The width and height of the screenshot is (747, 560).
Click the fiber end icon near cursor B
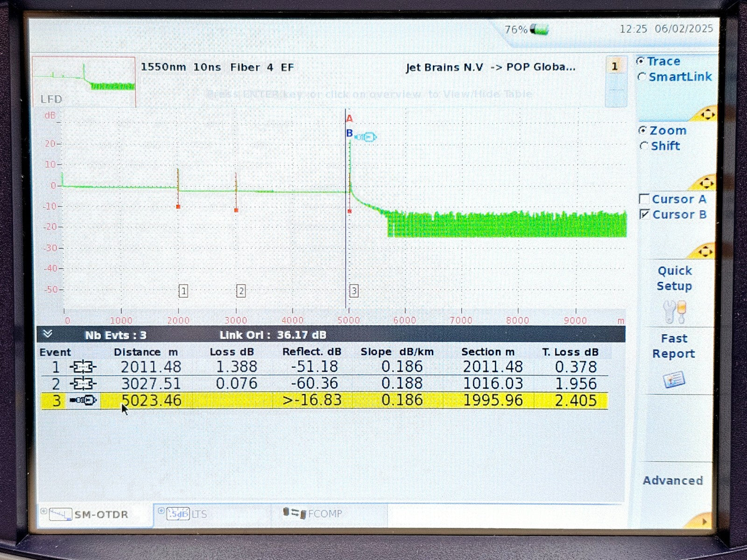(366, 137)
